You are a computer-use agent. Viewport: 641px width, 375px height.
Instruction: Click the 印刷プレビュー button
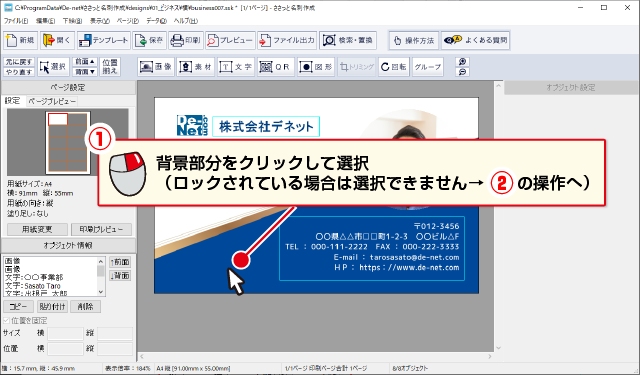[101, 229]
